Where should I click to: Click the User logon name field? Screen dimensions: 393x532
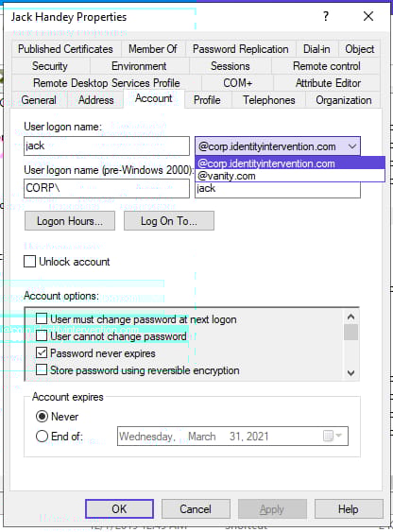coord(107,146)
